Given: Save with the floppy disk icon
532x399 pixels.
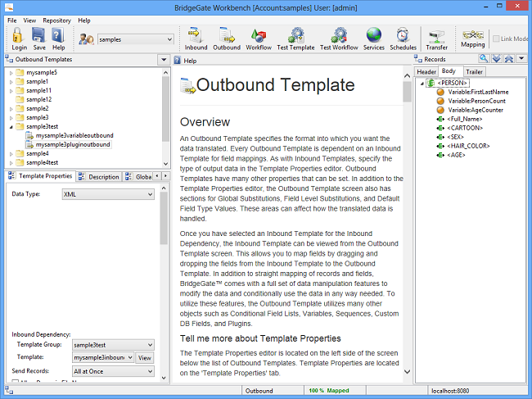Looking at the screenshot, I should tap(38, 35).
